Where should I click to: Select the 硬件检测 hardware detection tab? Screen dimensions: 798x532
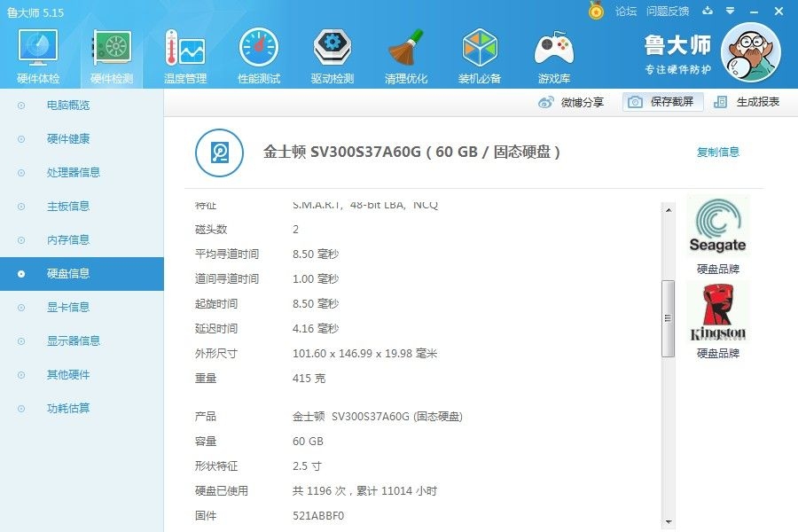112,56
